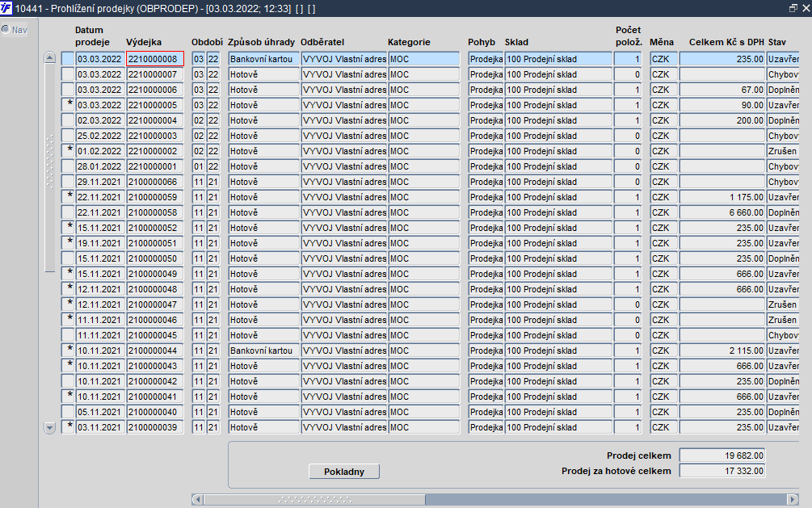This screenshot has width=812, height=508.
Task: Select výdejka 2100000050 cell
Action: pyautogui.click(x=155, y=258)
